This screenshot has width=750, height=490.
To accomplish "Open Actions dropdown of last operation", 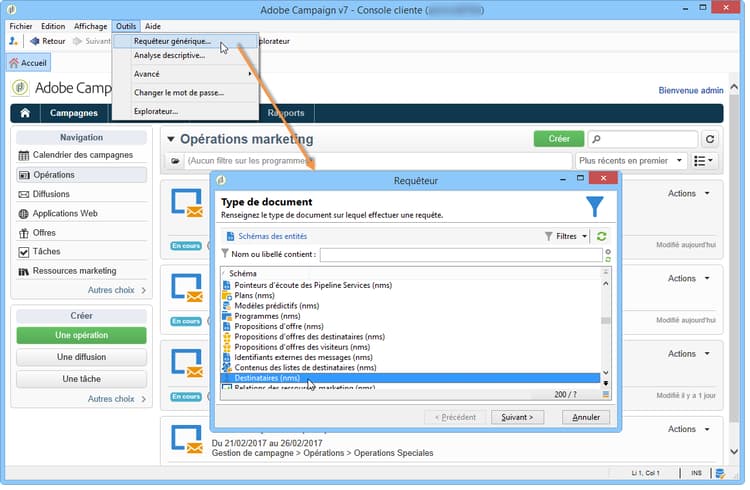I will point(688,430).
